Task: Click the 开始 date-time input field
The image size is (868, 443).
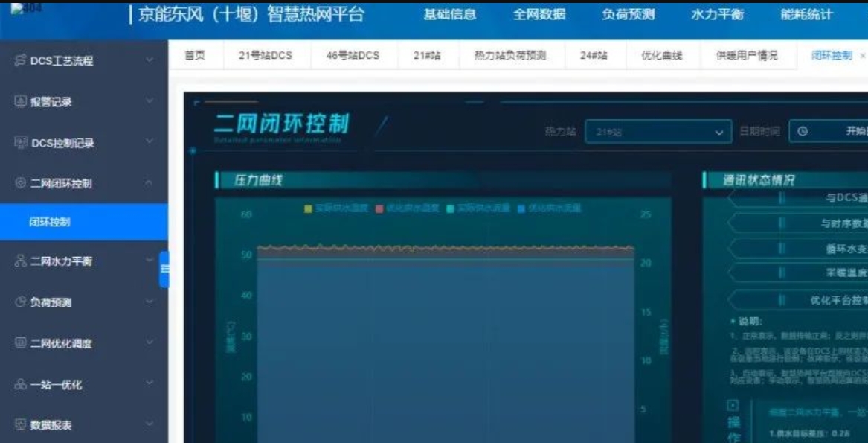Action: point(829,132)
